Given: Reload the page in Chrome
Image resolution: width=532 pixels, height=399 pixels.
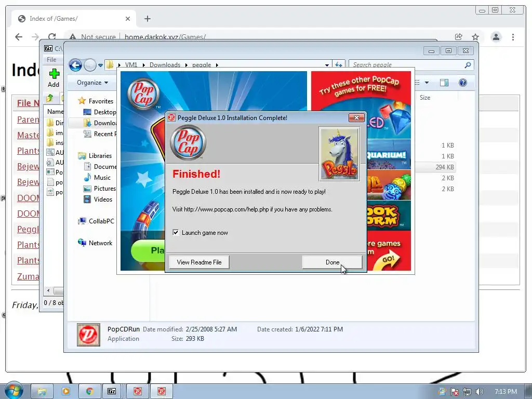Looking at the screenshot, I should [51, 37].
